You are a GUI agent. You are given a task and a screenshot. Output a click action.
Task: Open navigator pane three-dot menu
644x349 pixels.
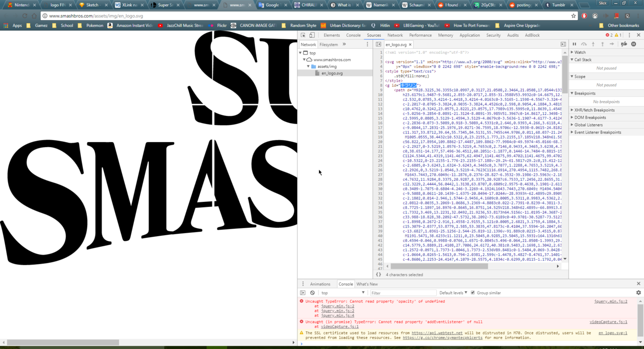coord(367,44)
